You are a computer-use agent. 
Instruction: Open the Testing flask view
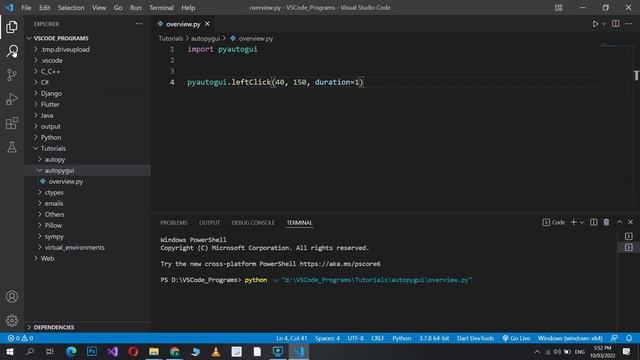(12, 147)
